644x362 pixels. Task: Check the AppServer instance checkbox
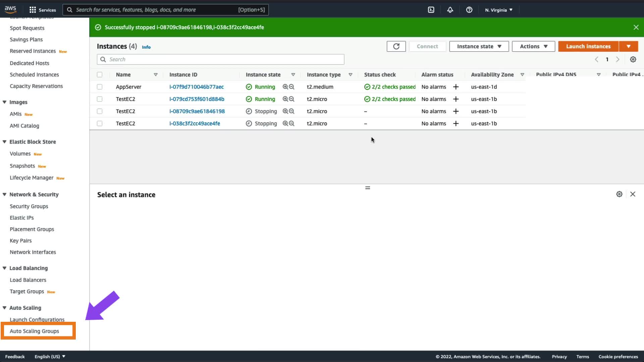(x=100, y=87)
